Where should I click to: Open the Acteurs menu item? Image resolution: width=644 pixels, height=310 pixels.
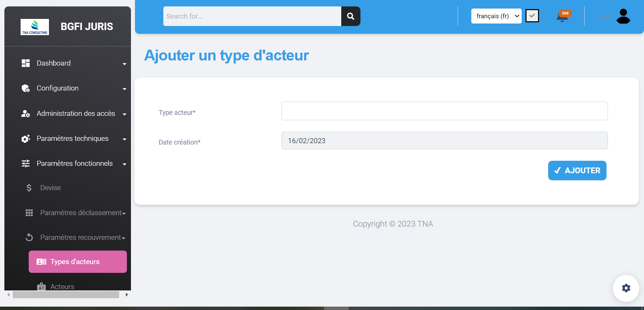pos(62,286)
